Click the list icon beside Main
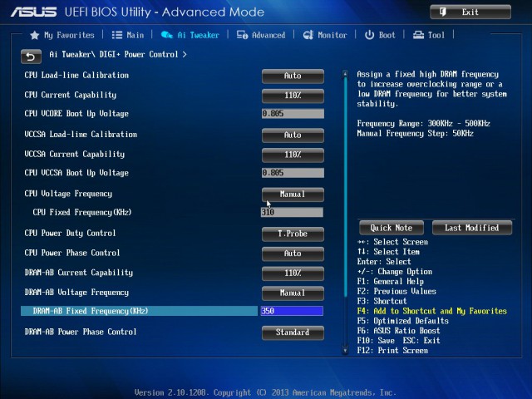Viewport: 532px width, 399px height. 117,35
